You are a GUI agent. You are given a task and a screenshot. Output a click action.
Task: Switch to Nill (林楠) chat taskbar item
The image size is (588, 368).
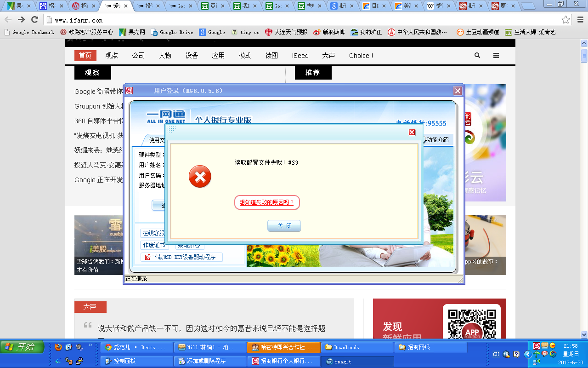[x=210, y=347]
